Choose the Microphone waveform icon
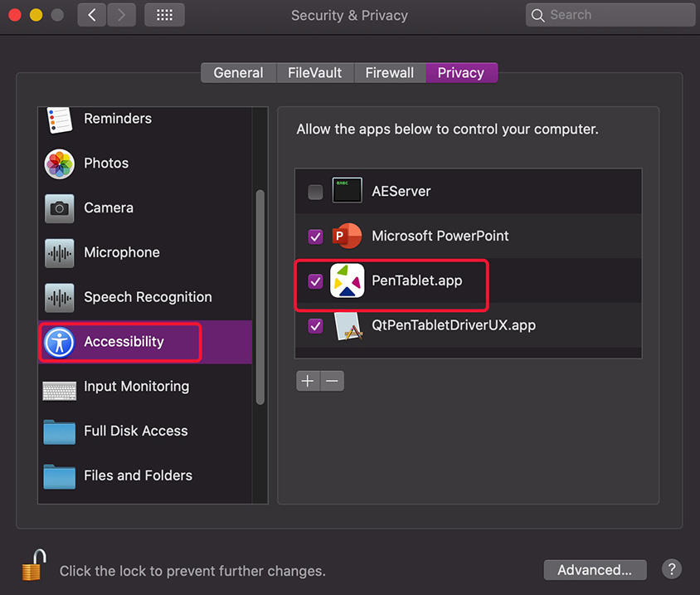700x595 pixels. pos(60,253)
